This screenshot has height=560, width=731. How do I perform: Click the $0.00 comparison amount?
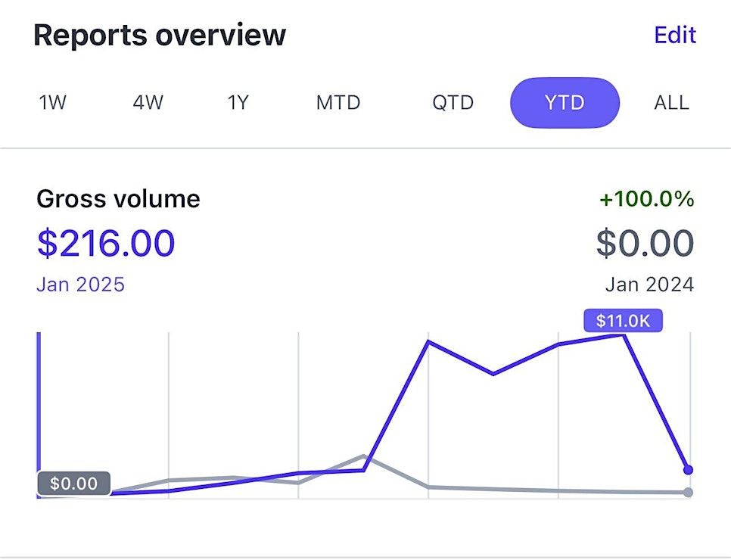tap(645, 243)
